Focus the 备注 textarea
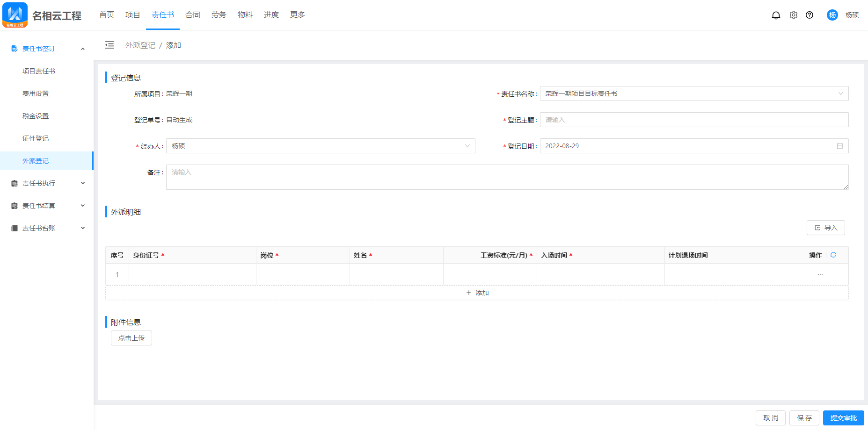The width and height of the screenshot is (868, 431). [507, 177]
